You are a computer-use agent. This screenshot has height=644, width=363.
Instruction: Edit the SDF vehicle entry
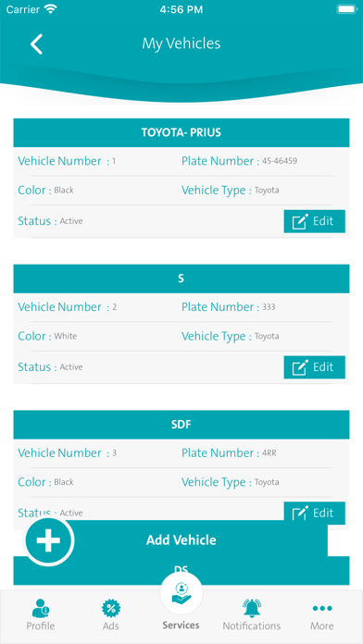tap(315, 513)
